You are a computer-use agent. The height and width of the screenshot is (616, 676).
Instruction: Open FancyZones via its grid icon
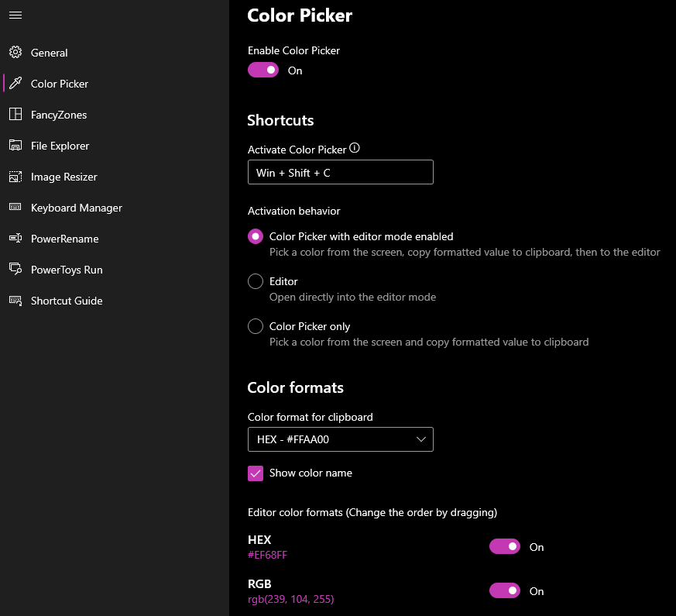tap(15, 115)
